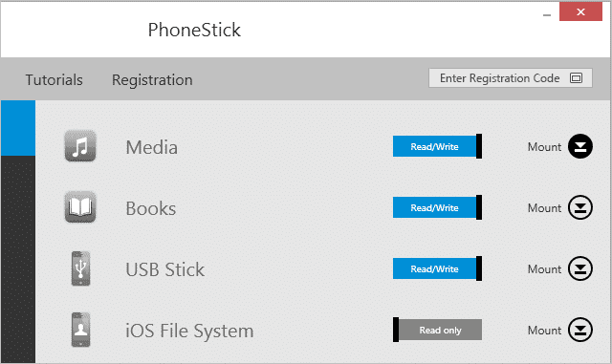Click the iOS File System phone icon
Viewport: 612px width, 364px height.
(x=80, y=330)
